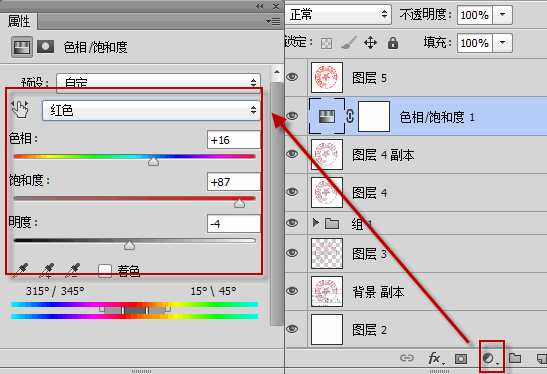547x374 pixels.
Task: Click the 色相 hue slider handle
Action: click(x=153, y=161)
